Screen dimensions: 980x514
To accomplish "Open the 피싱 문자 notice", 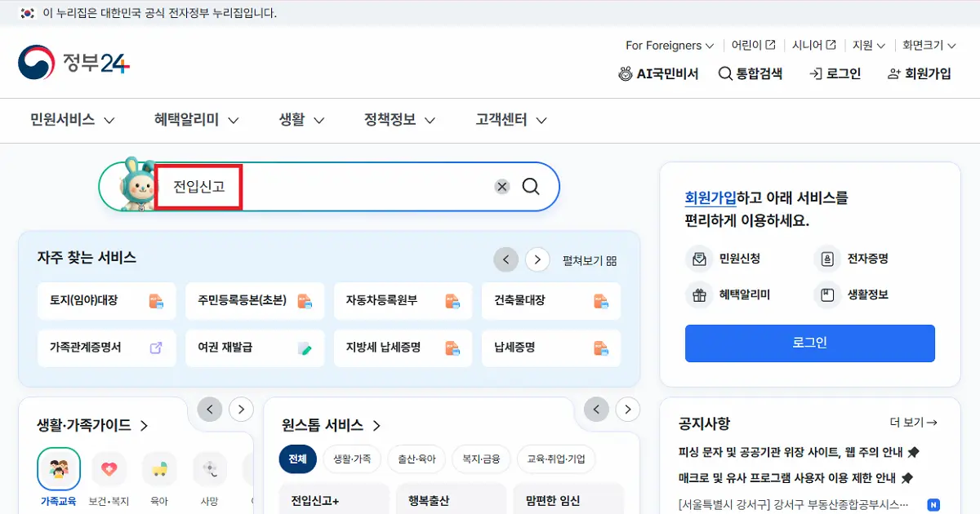I will pos(799,452).
